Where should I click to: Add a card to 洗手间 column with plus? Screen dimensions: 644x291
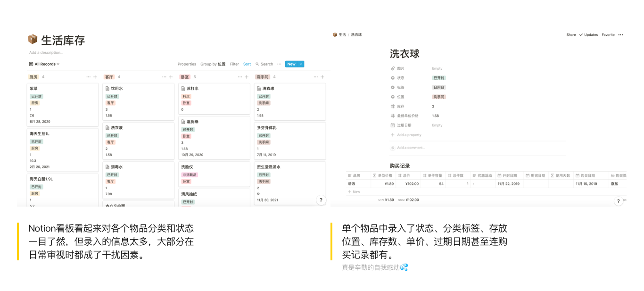pyautogui.click(x=322, y=77)
